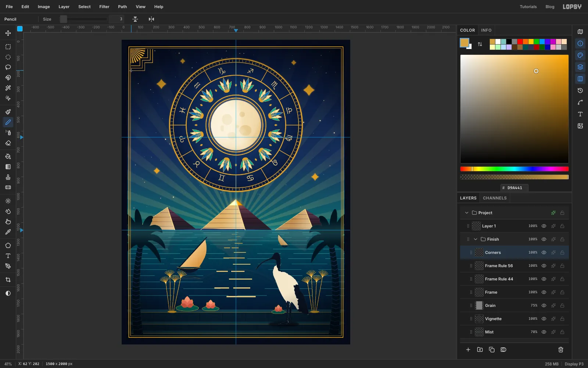Select the Move tool
This screenshot has height=368, width=588.
[x=8, y=33]
